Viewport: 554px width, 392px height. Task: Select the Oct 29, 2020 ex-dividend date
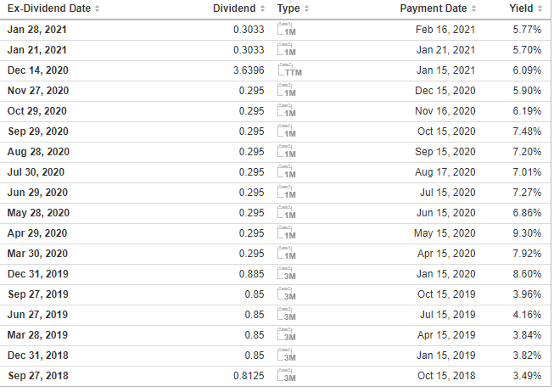coord(37,111)
